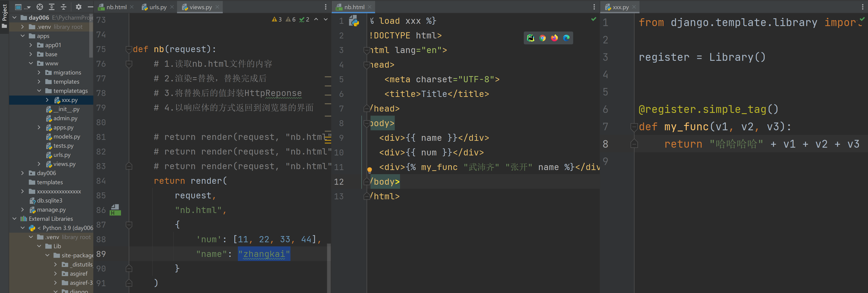Screen dimensions: 868x293
Task: Click the 6 weak warnings indicator
Action: (x=290, y=19)
